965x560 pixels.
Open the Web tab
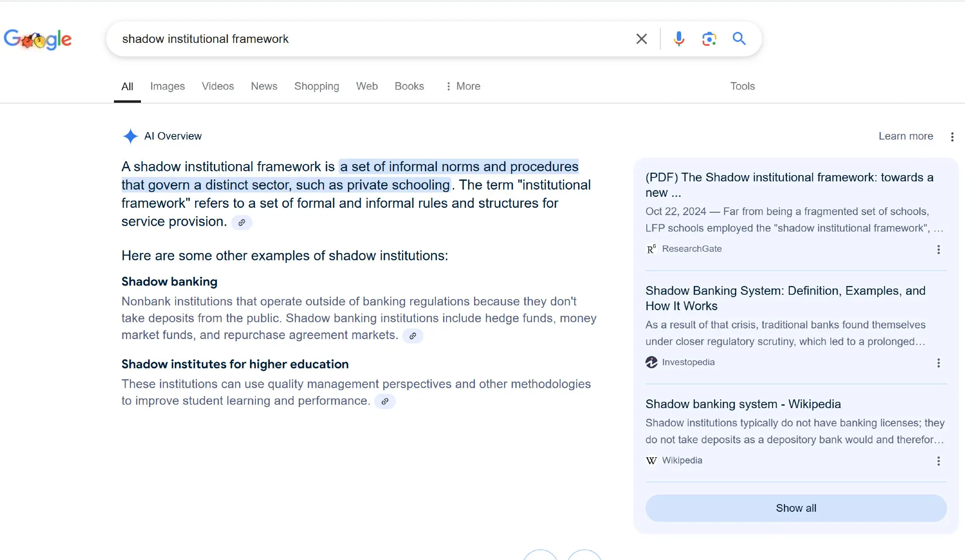tap(367, 86)
